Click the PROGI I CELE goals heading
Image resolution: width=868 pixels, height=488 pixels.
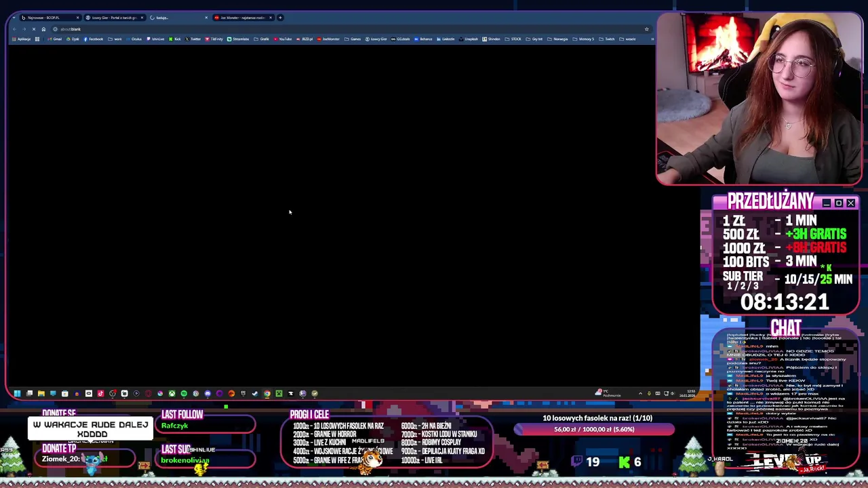(309, 414)
